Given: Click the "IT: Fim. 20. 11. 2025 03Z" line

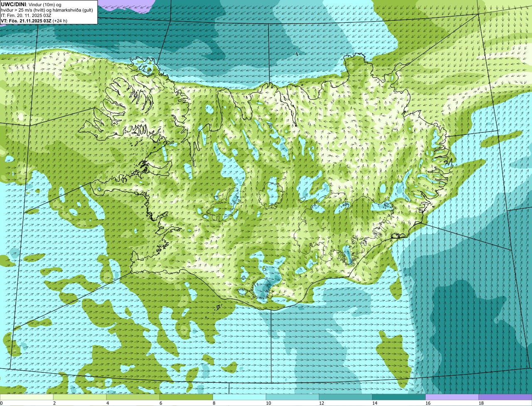Looking at the screenshot, I should (x=26, y=15).
